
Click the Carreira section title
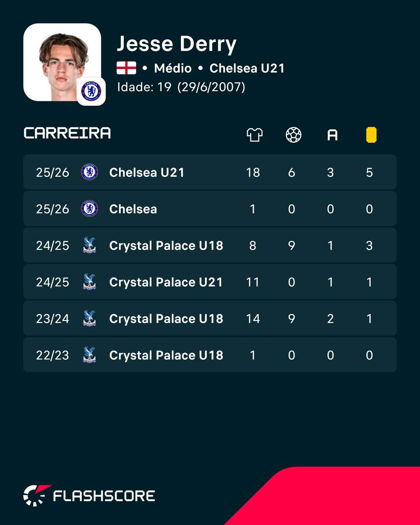[67, 133]
